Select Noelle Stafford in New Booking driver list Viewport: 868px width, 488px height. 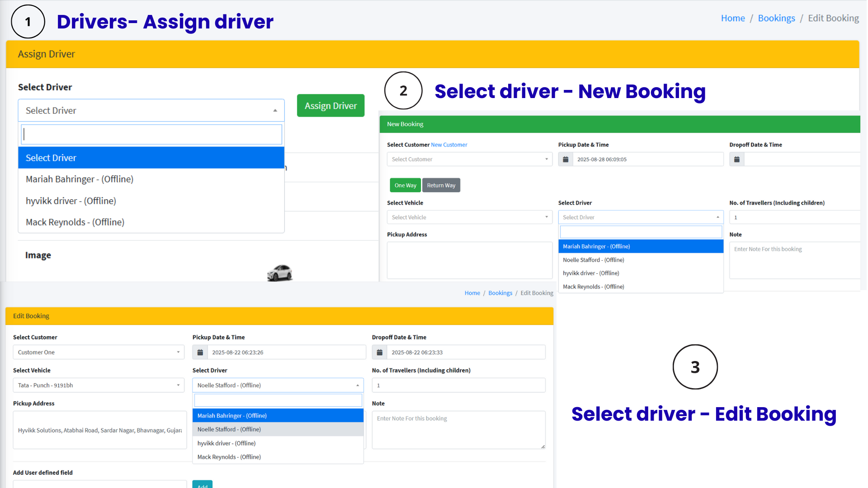593,260
